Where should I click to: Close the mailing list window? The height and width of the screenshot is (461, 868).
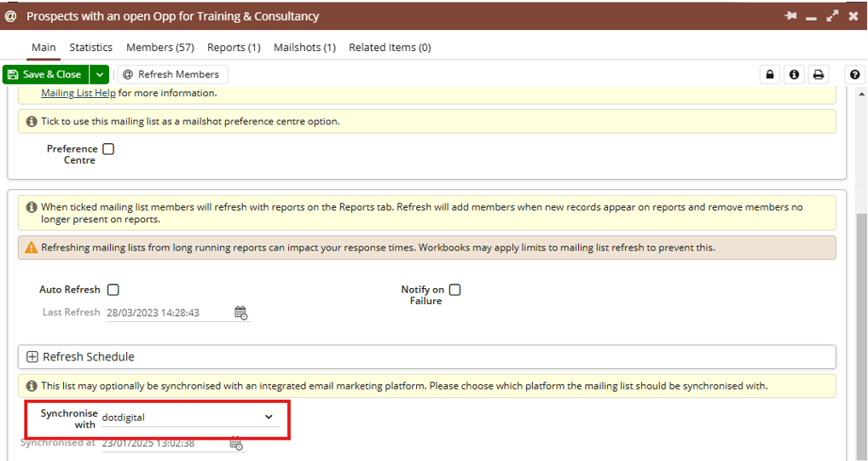(853, 16)
